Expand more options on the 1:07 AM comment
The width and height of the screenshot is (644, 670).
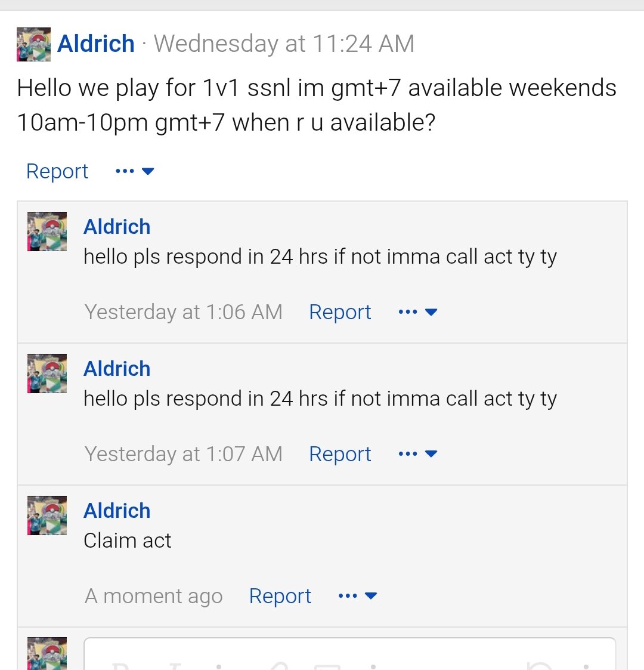(417, 454)
